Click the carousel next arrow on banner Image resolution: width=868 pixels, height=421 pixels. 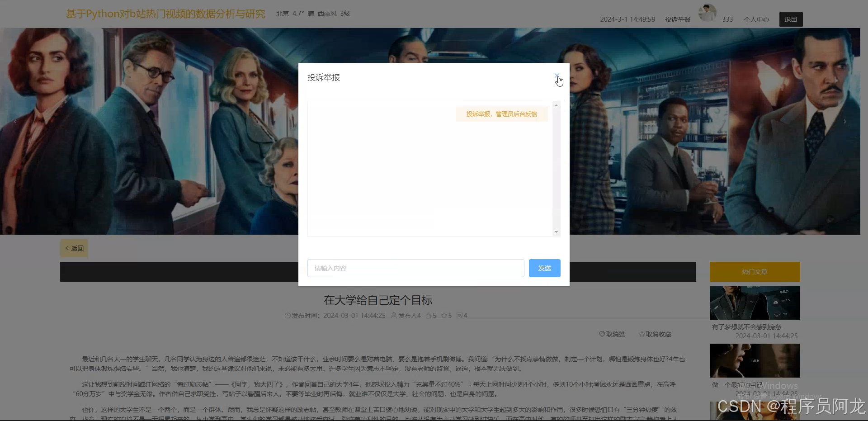(844, 121)
